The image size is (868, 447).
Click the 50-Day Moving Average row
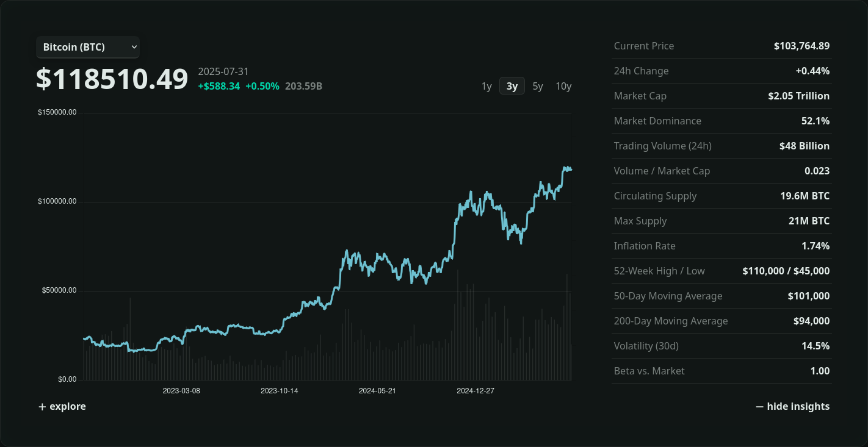point(722,296)
